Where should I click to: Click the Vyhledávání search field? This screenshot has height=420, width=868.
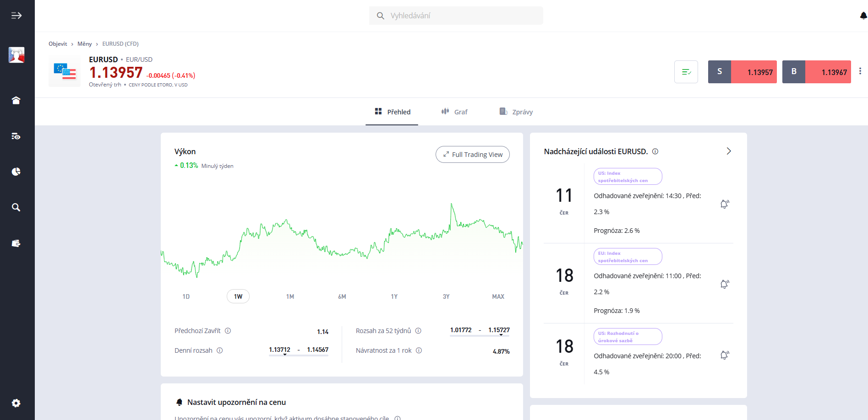tap(456, 16)
